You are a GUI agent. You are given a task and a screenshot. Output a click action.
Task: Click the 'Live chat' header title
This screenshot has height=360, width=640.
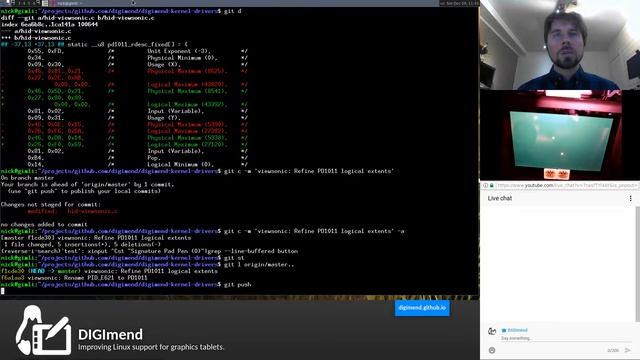click(x=500, y=198)
